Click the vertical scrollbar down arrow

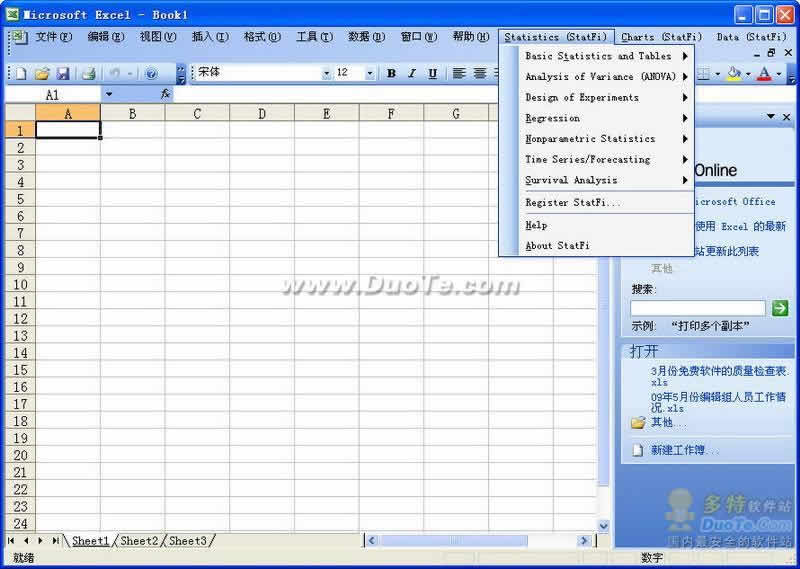coord(603,525)
